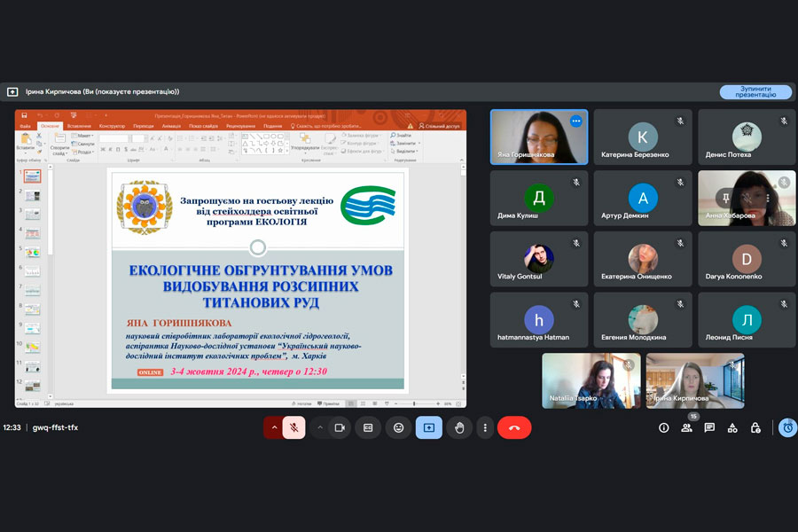Leave the call with red hang-up button

514,427
